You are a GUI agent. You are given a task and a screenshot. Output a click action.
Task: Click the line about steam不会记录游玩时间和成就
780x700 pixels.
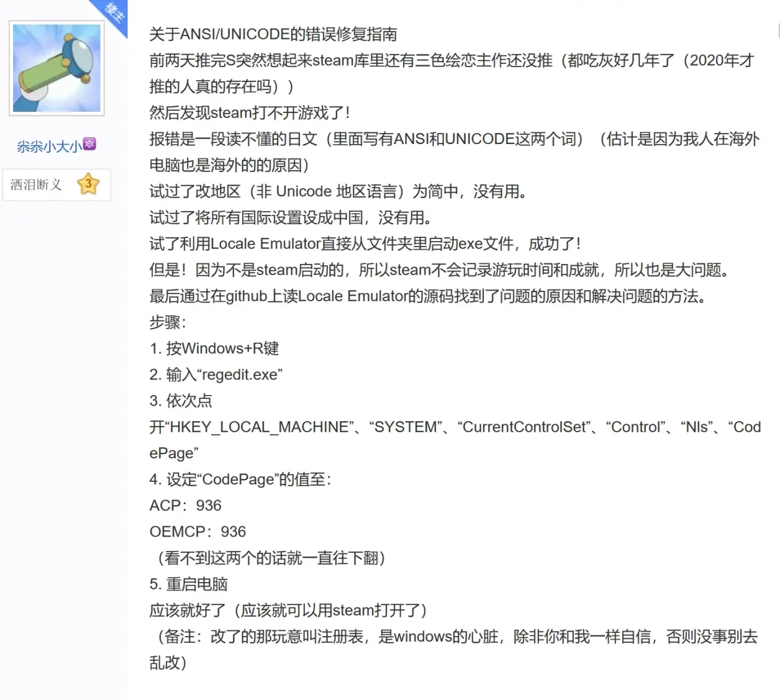click(440, 270)
